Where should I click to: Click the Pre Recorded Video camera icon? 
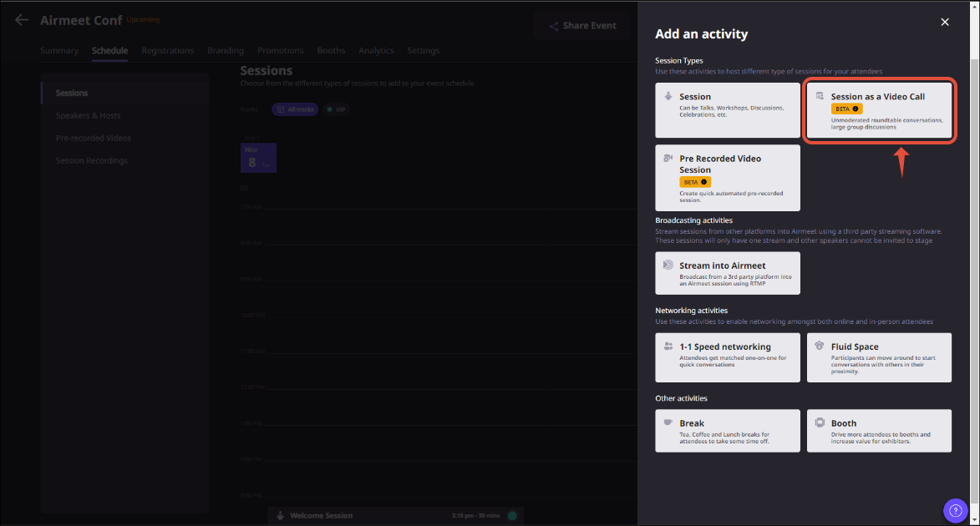click(x=668, y=158)
